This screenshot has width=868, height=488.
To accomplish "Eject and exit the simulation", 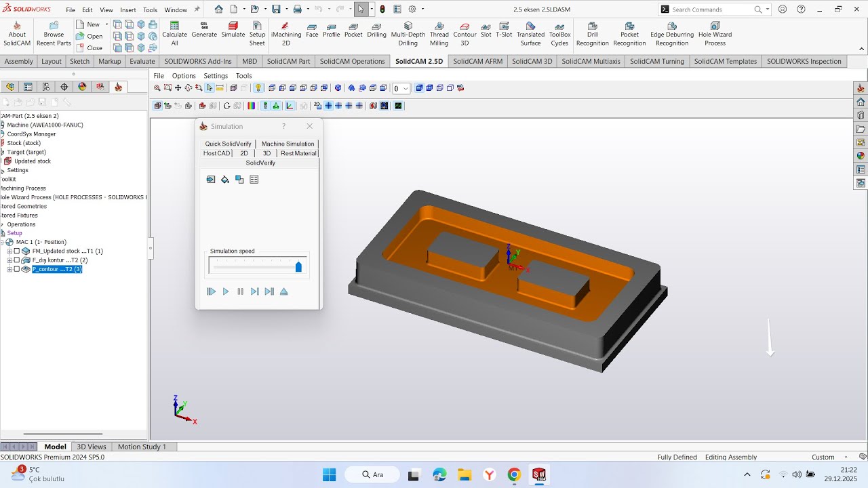I will [283, 291].
